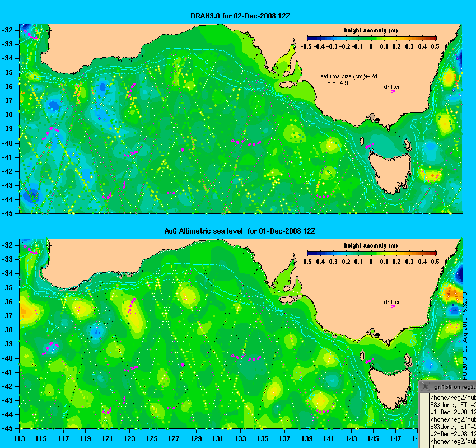The image size is (476, 448).
Task: Click 'height anomaly (m)' label in the BRAN3.0 plot
Action: click(x=371, y=30)
